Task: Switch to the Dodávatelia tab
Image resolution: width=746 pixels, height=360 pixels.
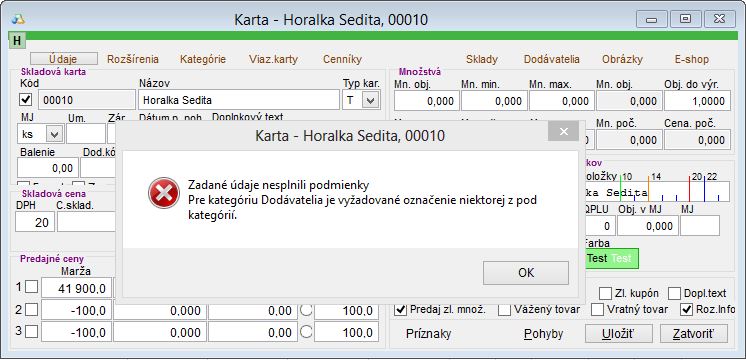Action: (551, 59)
